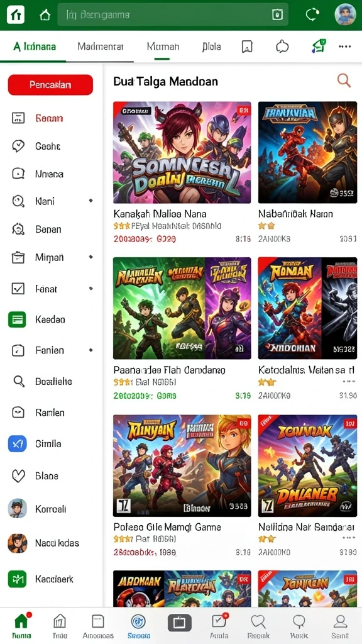The image size is (362, 644).
Task: Expand the Fanat submenu arrow
Action: tap(90, 288)
